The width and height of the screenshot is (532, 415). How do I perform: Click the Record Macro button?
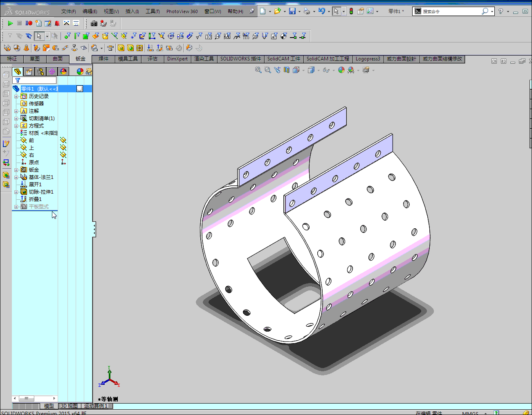tap(29, 23)
